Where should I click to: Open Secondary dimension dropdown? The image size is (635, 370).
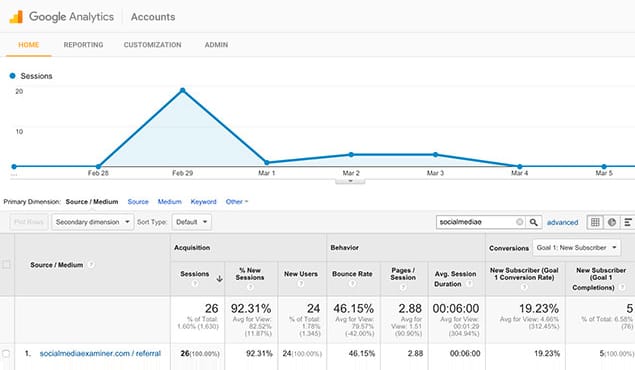click(92, 222)
